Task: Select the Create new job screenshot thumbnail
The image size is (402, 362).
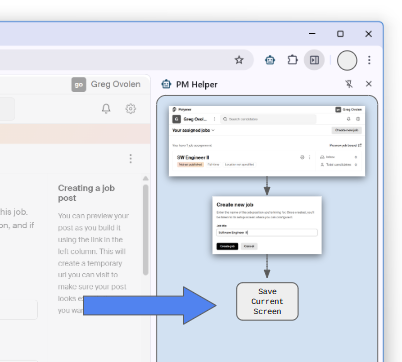Action: (267, 225)
